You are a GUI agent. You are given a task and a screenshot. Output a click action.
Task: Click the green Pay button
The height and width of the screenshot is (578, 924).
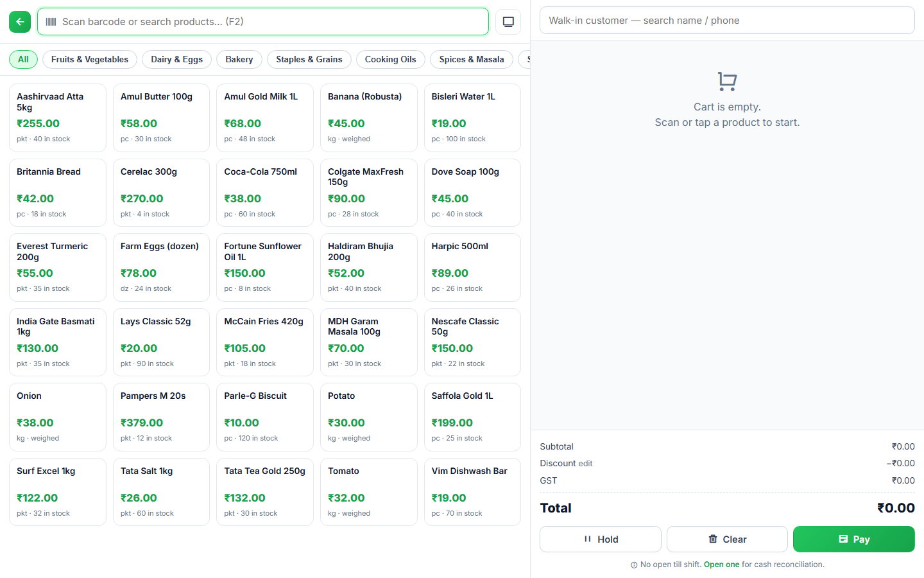(854, 539)
